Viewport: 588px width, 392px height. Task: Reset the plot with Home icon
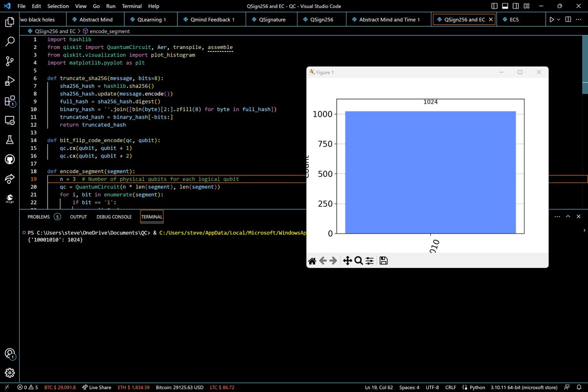(312, 261)
